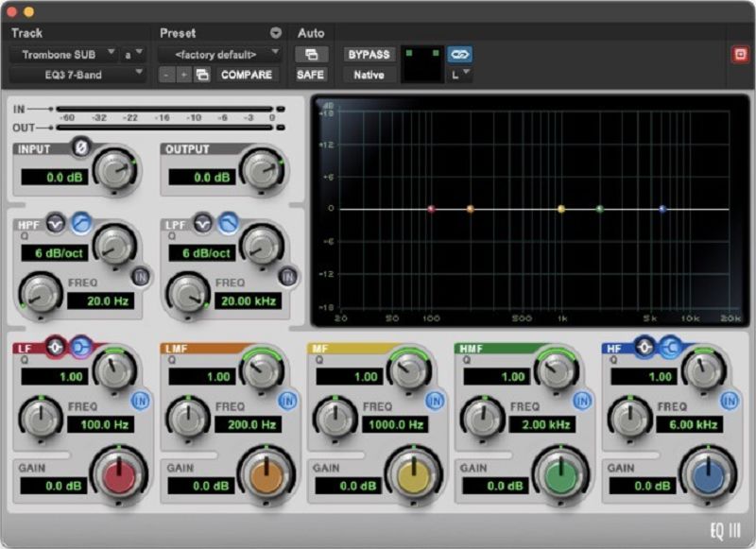Image resolution: width=756 pixels, height=549 pixels.
Task: Toggle the MF band IN button
Action: pyautogui.click(x=435, y=401)
